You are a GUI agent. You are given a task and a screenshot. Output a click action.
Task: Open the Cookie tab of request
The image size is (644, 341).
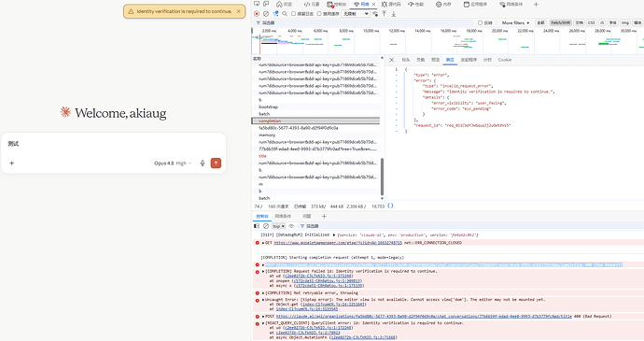[x=505, y=60]
